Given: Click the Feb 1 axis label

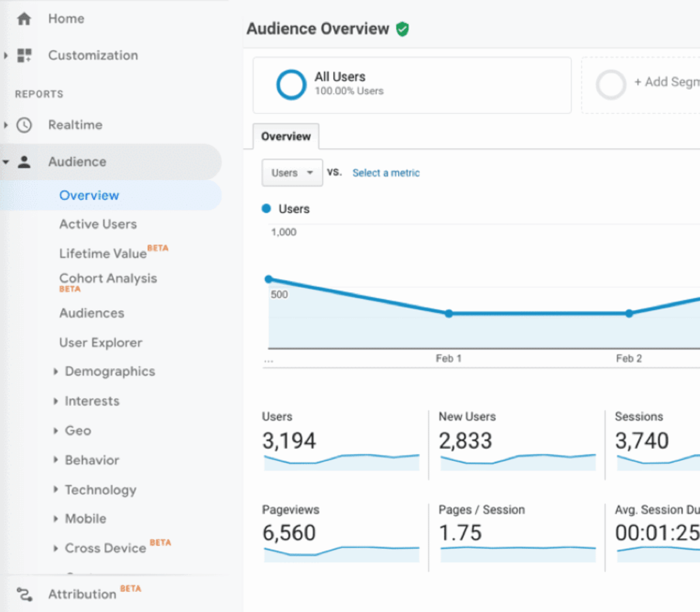Looking at the screenshot, I should click(x=448, y=358).
